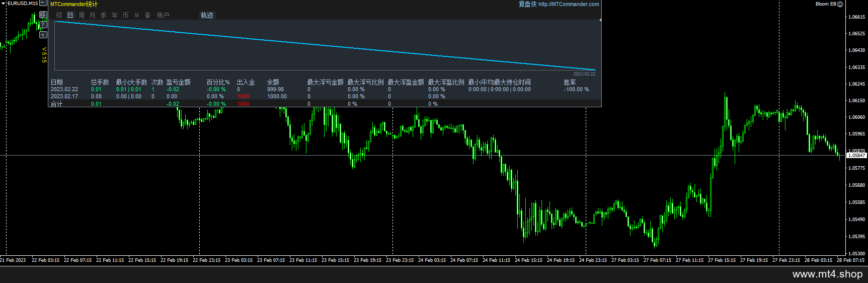Image resolution: width=868 pixels, height=283 pixels.
Task: Select the M tab
Action: tap(137, 15)
